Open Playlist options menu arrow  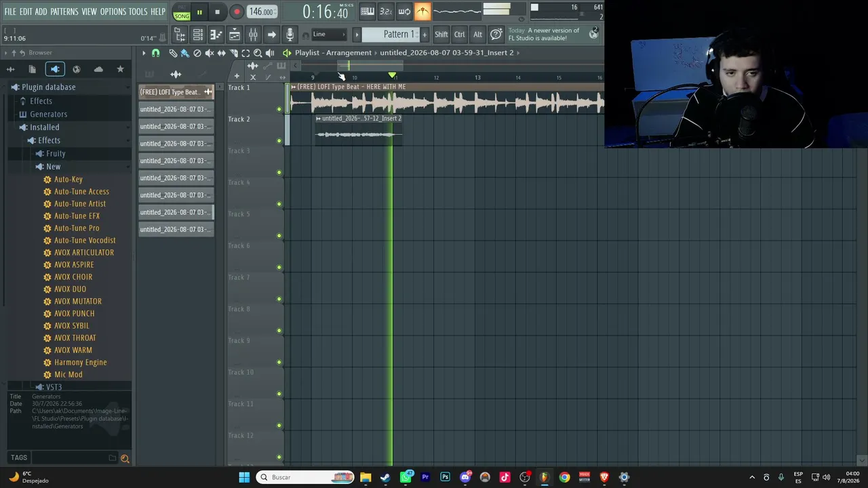point(144,53)
